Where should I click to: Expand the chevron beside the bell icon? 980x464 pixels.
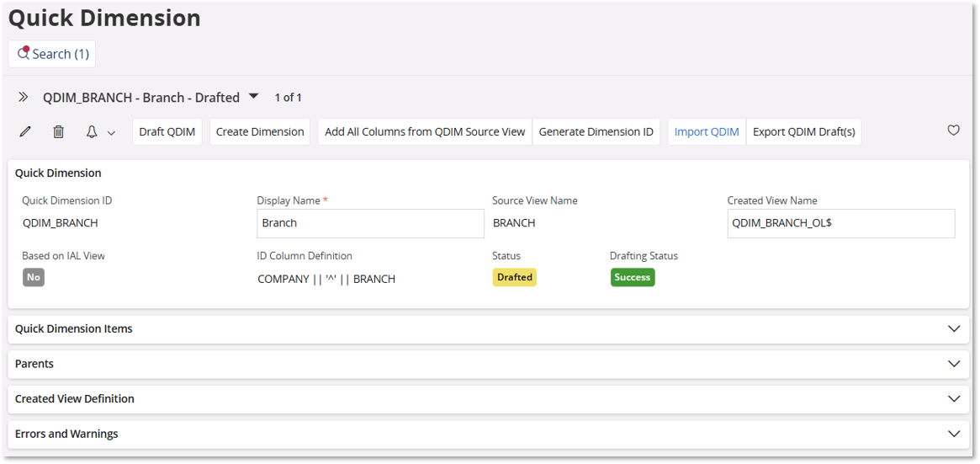(111, 132)
